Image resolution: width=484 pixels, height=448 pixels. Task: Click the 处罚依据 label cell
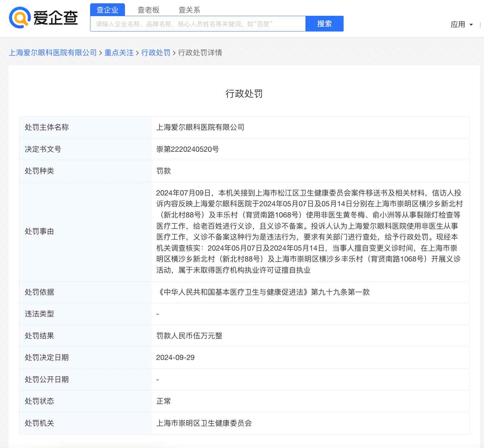point(85,292)
